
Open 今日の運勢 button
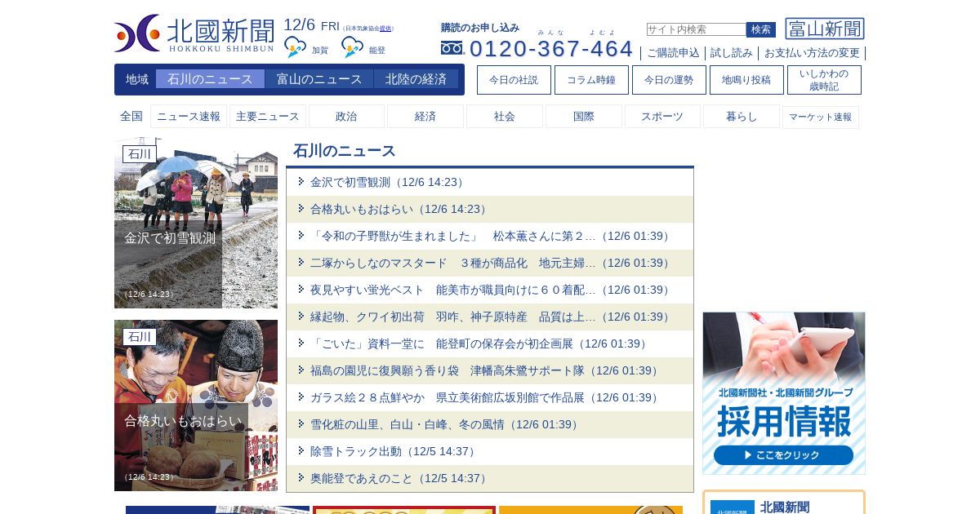coord(669,80)
